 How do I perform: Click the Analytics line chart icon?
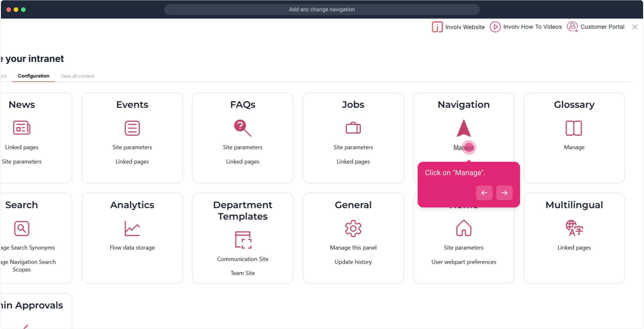(132, 228)
